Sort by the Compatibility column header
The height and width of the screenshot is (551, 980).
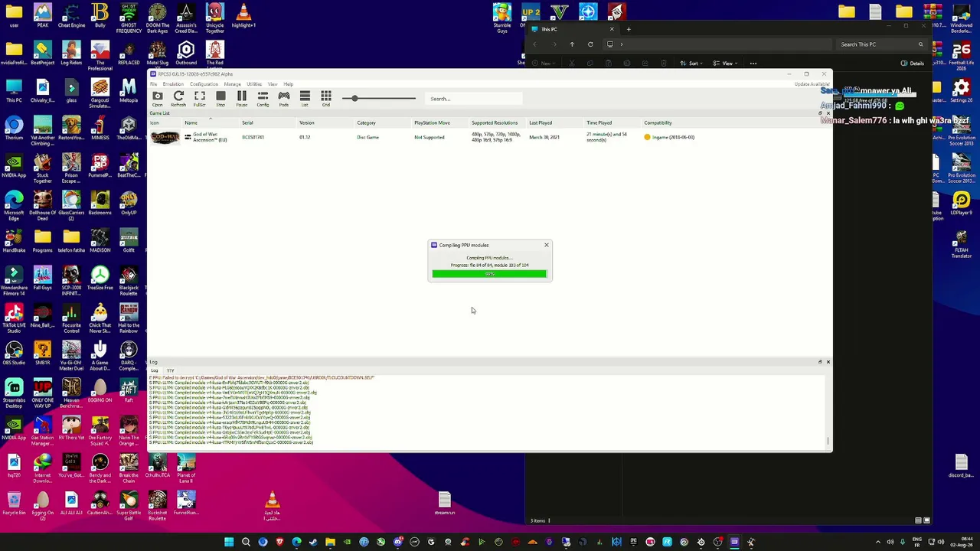(658, 122)
